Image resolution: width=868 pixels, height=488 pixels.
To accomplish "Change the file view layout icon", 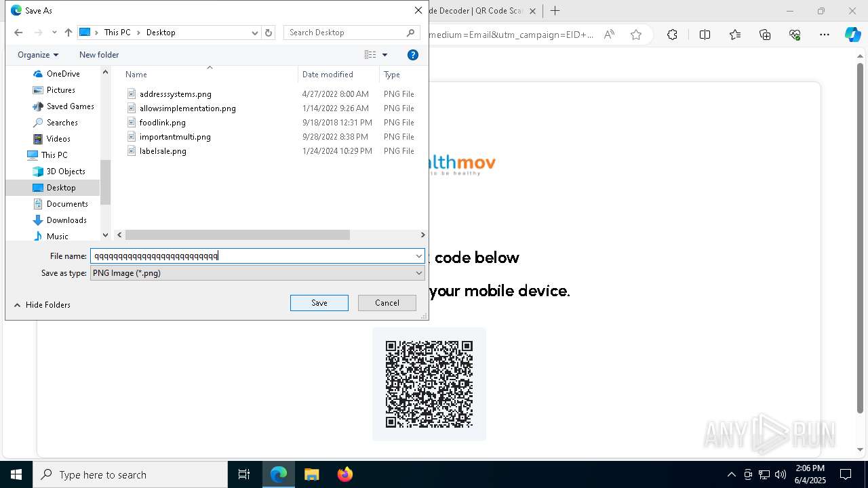I will tap(370, 55).
